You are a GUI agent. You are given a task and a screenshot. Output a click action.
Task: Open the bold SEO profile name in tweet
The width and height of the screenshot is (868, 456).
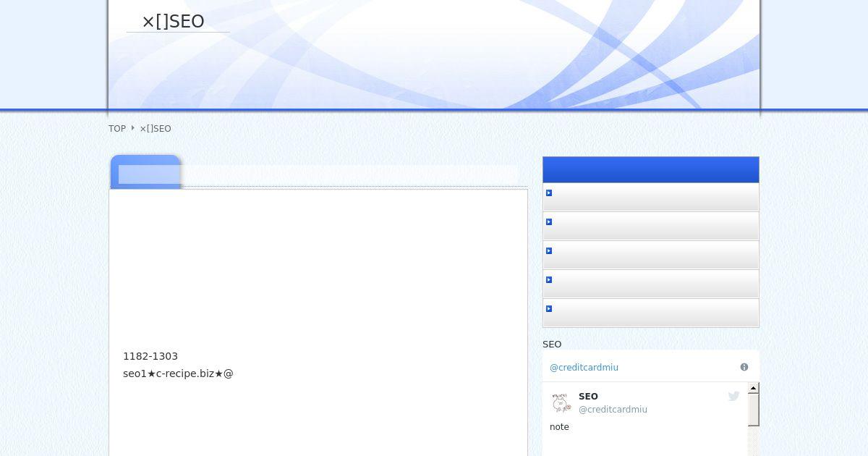[x=588, y=397]
